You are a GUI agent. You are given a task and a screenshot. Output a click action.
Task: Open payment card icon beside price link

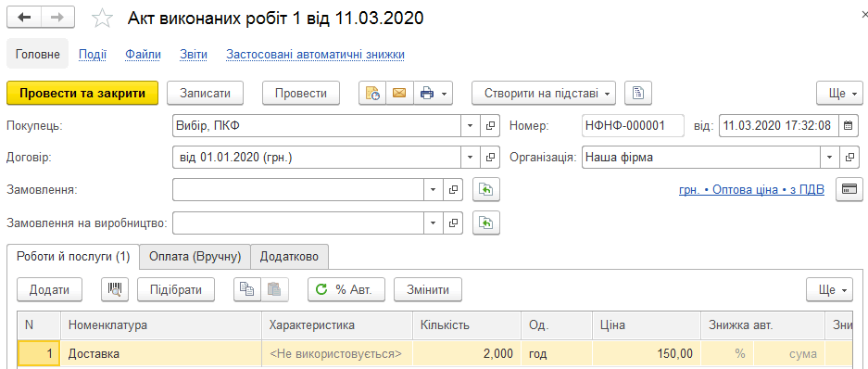click(849, 189)
